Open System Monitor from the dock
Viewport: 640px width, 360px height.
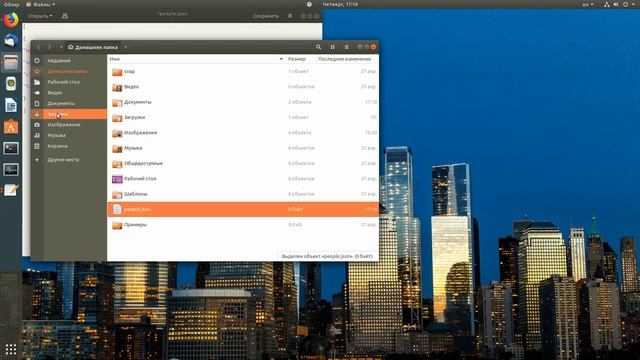[x=11, y=169]
